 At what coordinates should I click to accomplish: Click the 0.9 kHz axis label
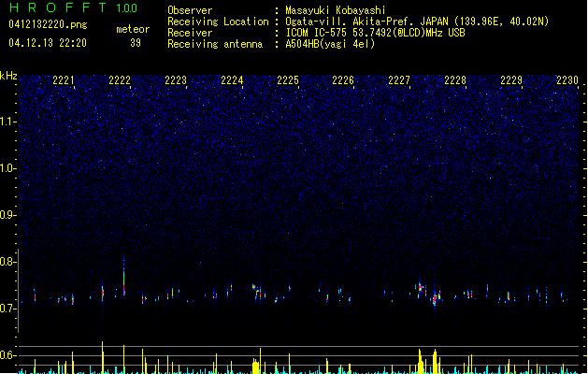point(7,215)
